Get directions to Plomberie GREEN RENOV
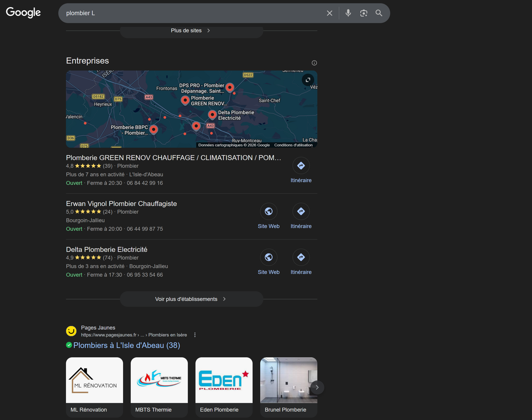532x420 pixels. point(301,166)
